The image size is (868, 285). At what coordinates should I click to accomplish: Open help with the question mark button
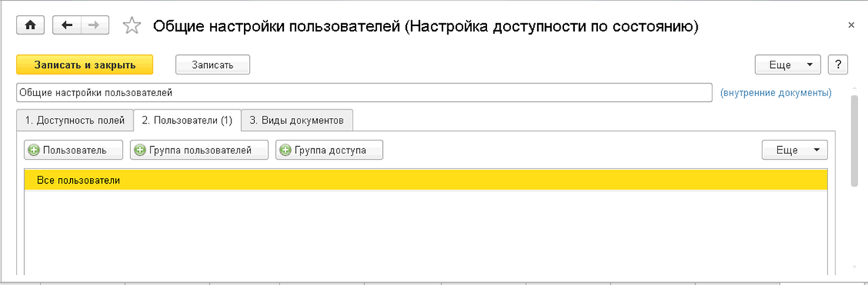(838, 64)
